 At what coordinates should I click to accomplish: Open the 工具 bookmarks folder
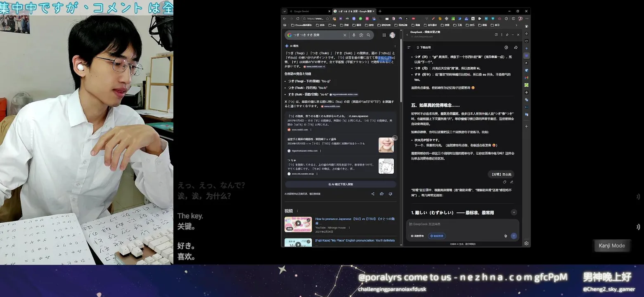point(457,25)
